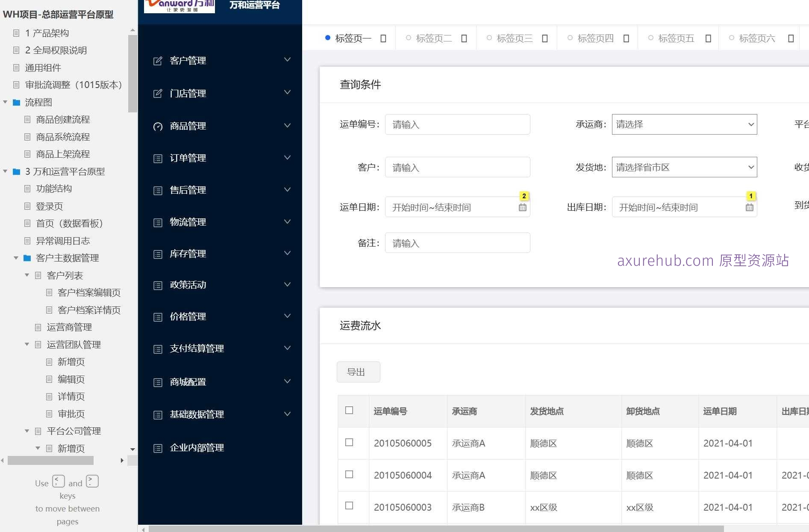This screenshot has height=532, width=809.
Task: Click the list icon beside 物流管理
Action: pos(158,223)
